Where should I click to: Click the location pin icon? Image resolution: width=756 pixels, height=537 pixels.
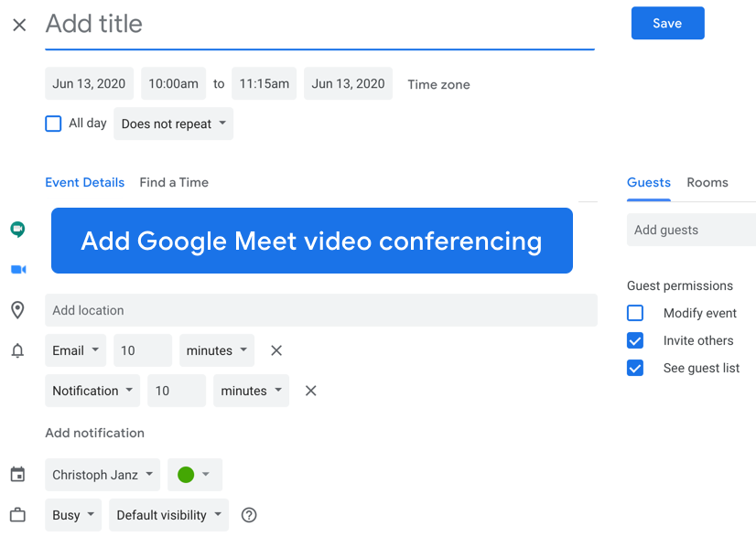[x=17, y=310]
